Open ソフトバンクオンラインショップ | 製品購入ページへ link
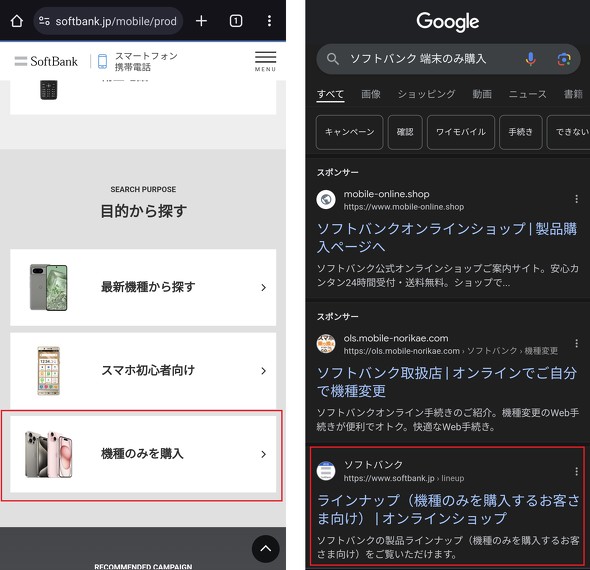Screen dimensions: 590x570 tap(447, 238)
